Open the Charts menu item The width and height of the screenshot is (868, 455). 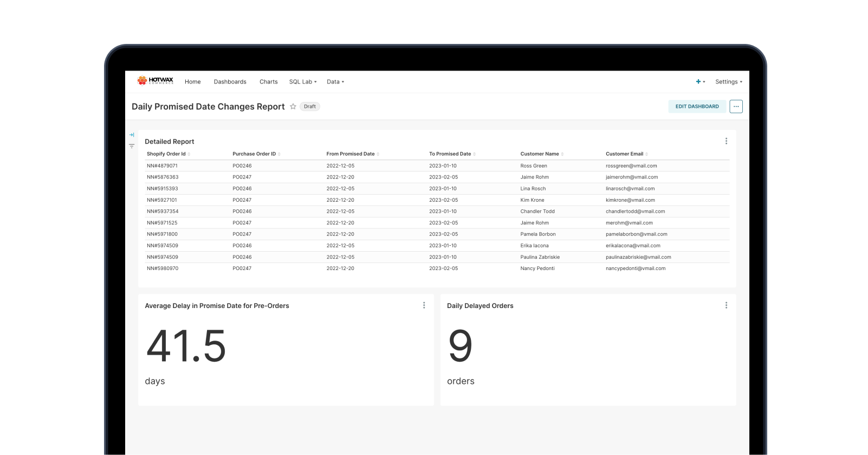pos(269,82)
